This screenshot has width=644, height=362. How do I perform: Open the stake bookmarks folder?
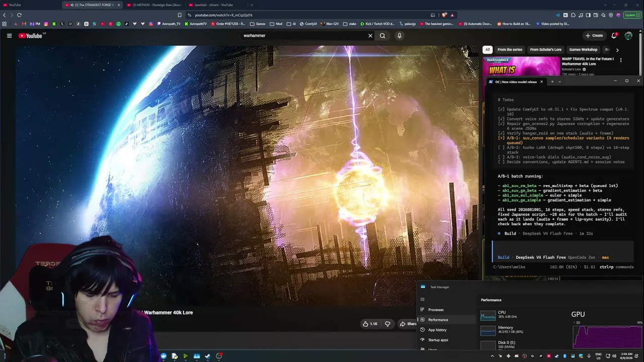(x=349, y=24)
